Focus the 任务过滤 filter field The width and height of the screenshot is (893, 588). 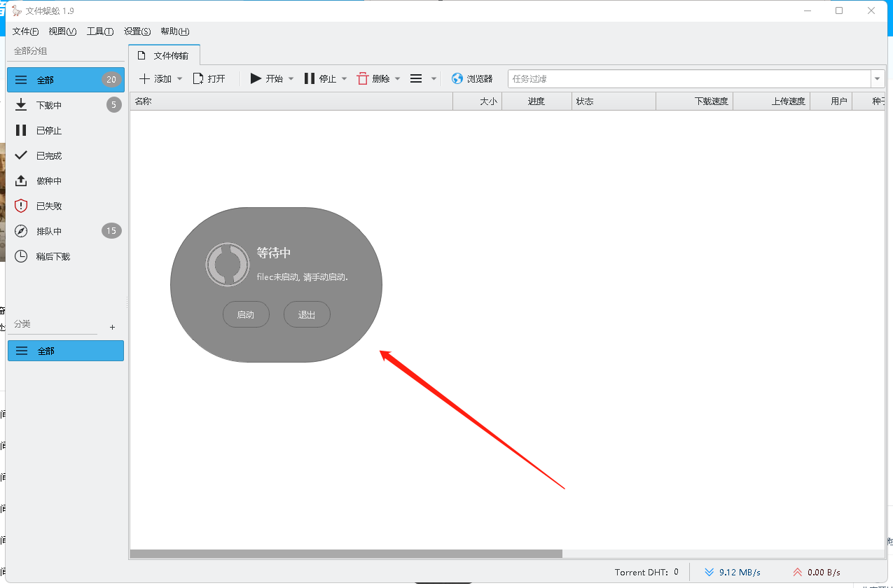(x=689, y=79)
